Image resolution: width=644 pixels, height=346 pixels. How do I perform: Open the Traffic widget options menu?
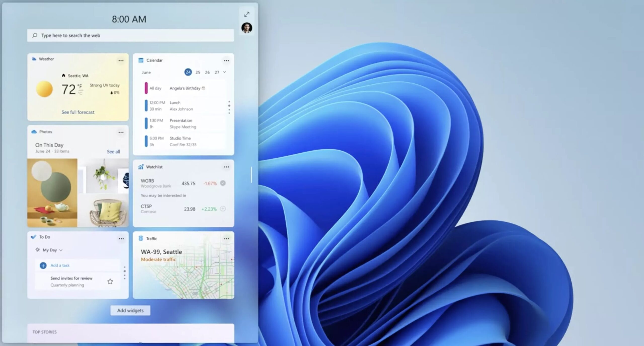226,238
